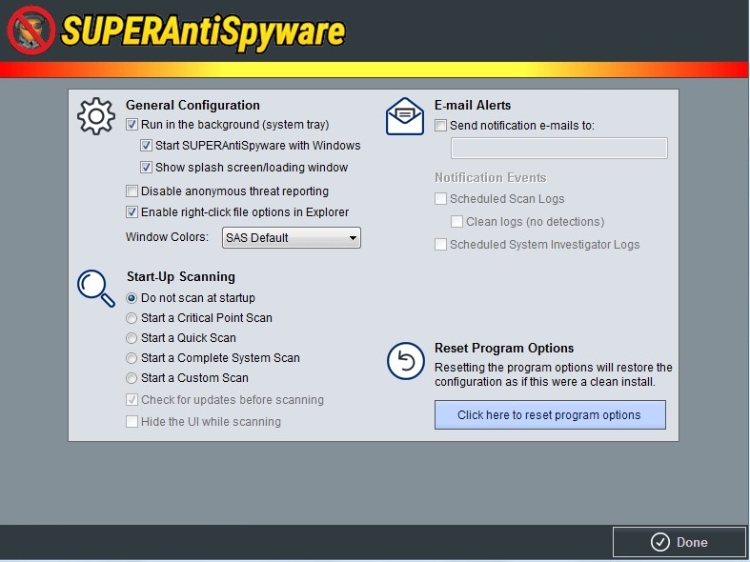Click the General Configuration heading
This screenshot has height=562, width=750.
(x=193, y=105)
